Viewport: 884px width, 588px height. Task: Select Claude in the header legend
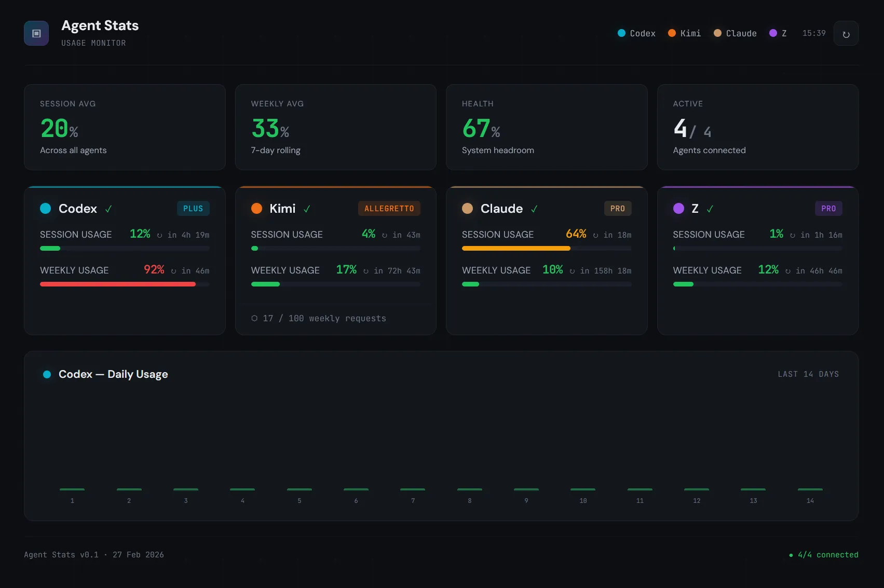(735, 33)
